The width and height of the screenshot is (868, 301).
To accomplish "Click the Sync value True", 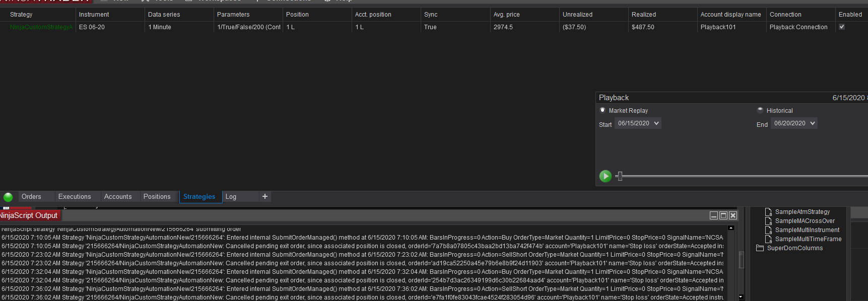I will [x=430, y=27].
